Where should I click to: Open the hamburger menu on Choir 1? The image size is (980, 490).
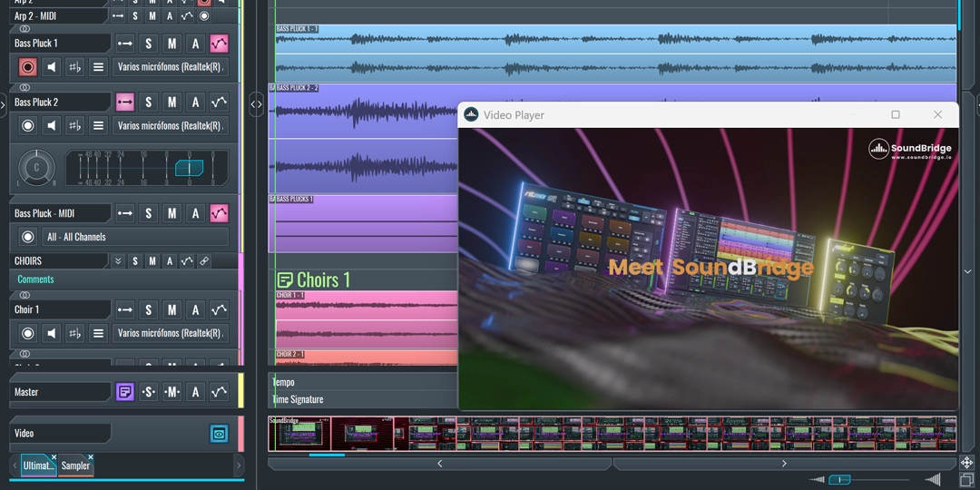(98, 333)
